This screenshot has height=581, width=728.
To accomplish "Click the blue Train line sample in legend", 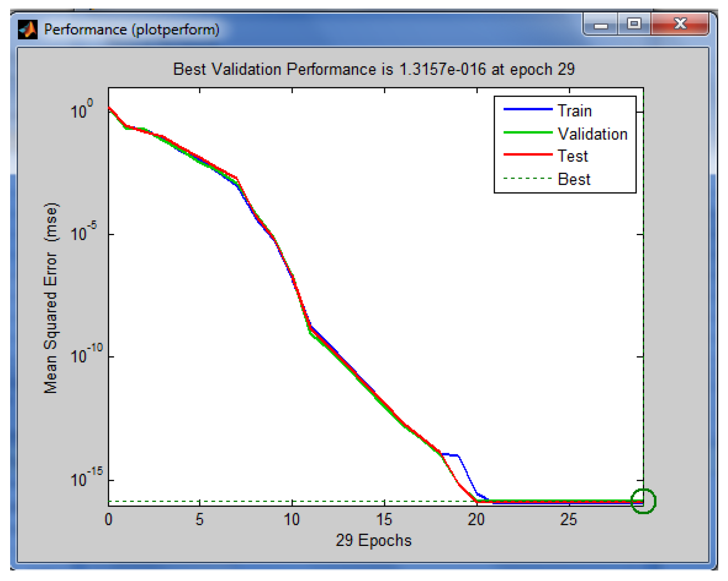I will tap(528, 110).
